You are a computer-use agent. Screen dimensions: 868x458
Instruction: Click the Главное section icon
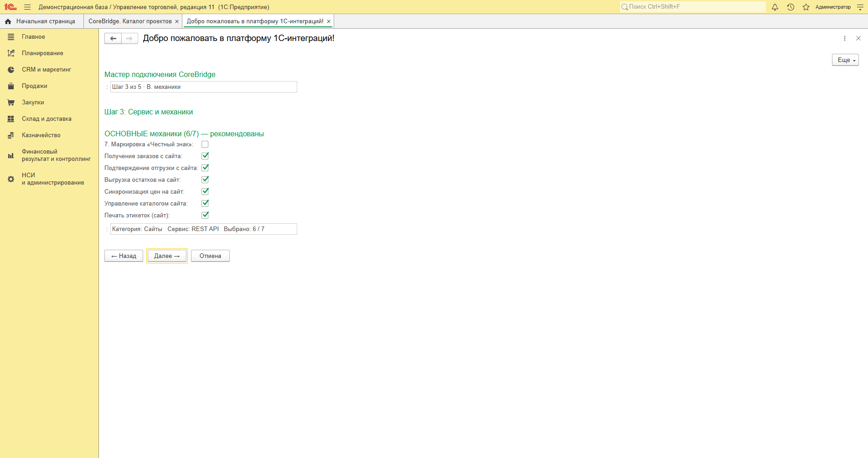pyautogui.click(x=11, y=37)
